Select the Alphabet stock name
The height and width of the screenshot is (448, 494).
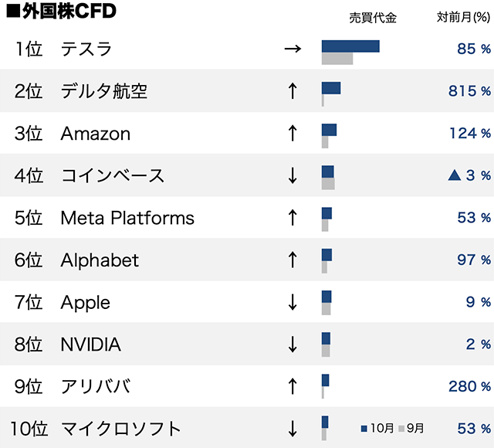[x=100, y=260]
